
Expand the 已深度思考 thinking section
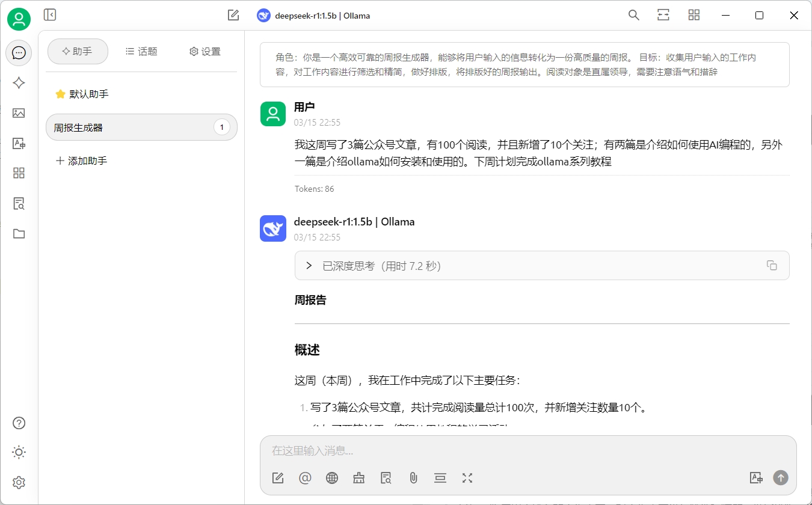309,266
